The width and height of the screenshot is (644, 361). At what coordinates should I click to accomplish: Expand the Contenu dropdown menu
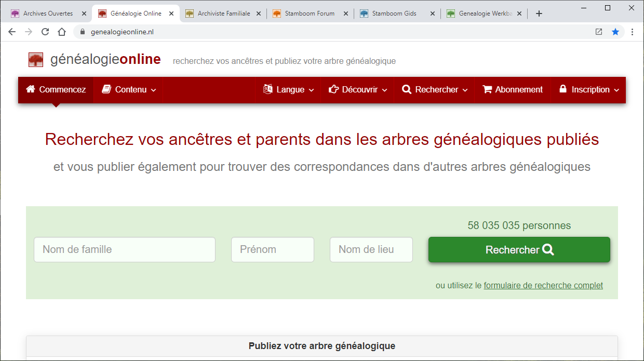click(128, 89)
